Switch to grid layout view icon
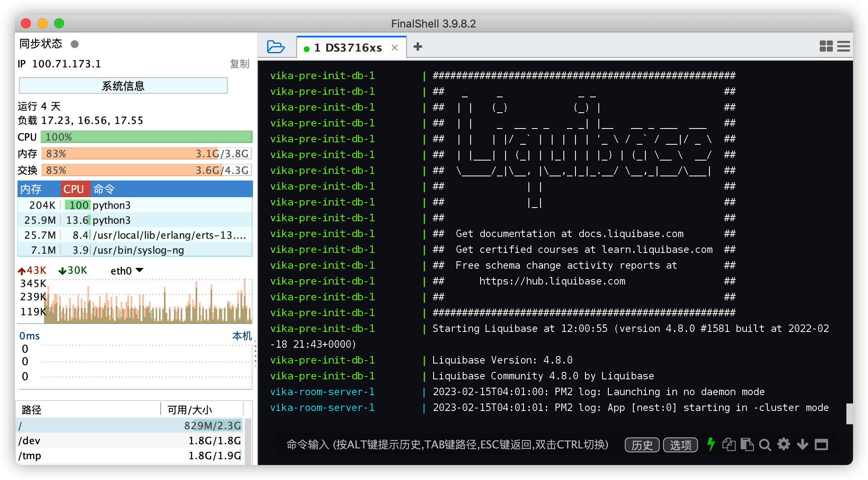The image size is (868, 480). 826,46
